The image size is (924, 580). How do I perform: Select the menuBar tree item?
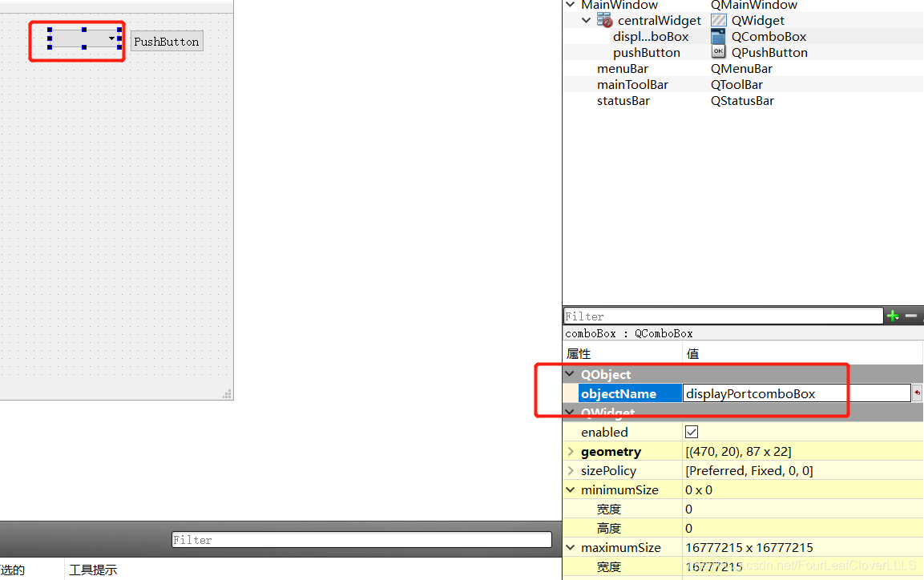coord(623,68)
